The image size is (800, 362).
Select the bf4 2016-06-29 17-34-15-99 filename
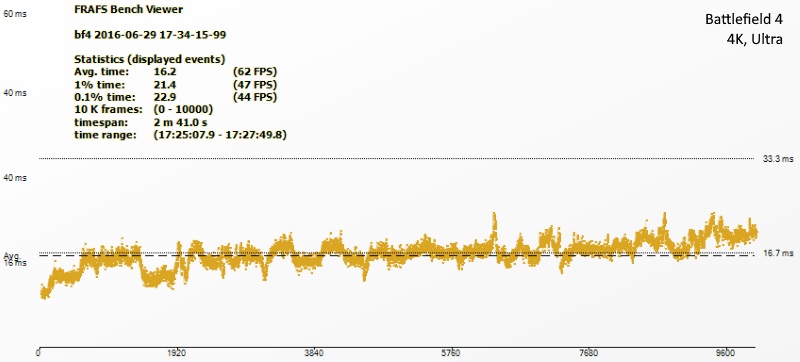click(x=151, y=35)
